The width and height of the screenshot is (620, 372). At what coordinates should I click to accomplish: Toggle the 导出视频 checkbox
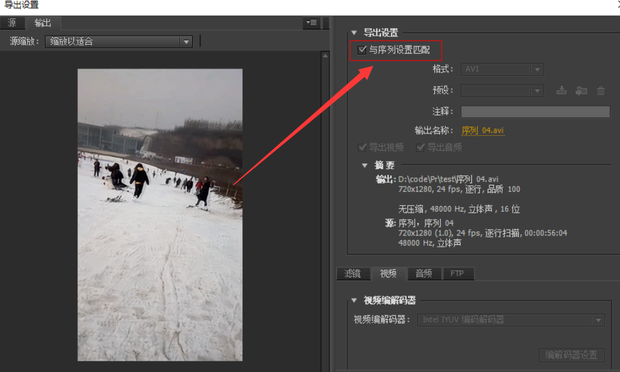[362, 147]
